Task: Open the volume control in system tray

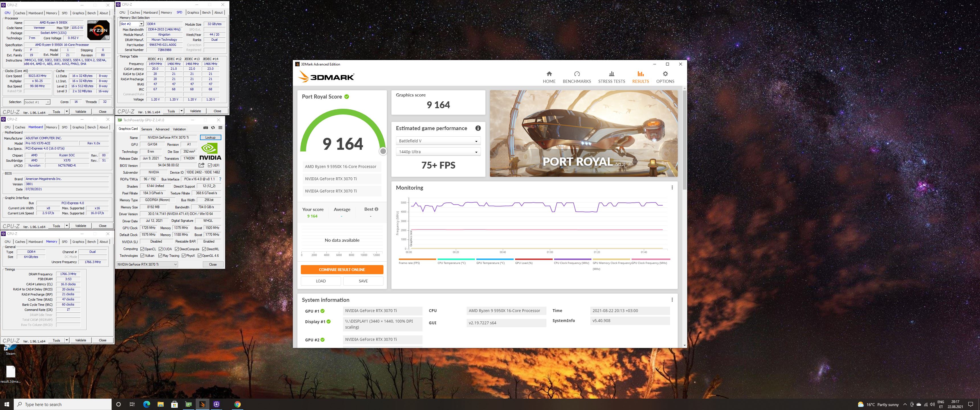Action: [x=932, y=404]
